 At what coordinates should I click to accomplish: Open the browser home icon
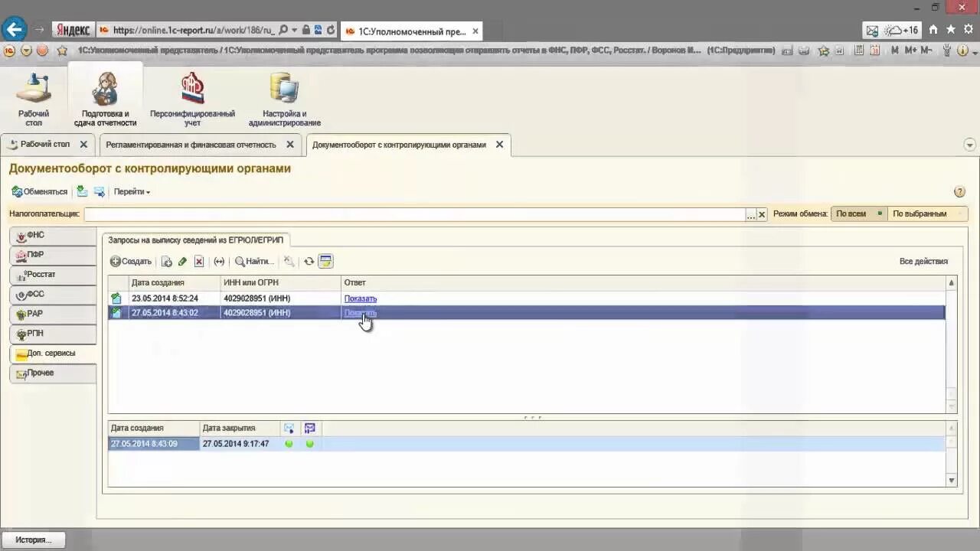[933, 30]
